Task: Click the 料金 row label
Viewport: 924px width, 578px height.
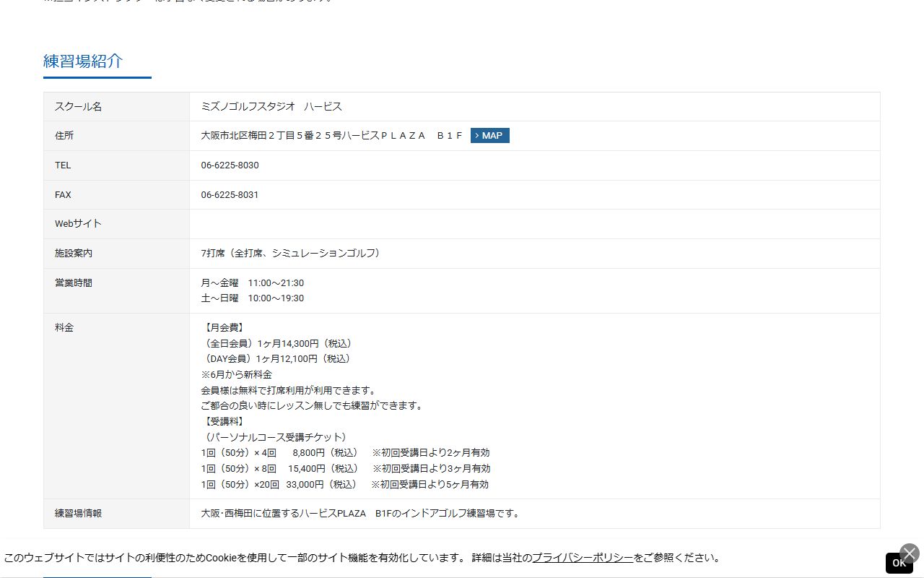Action: (64, 328)
